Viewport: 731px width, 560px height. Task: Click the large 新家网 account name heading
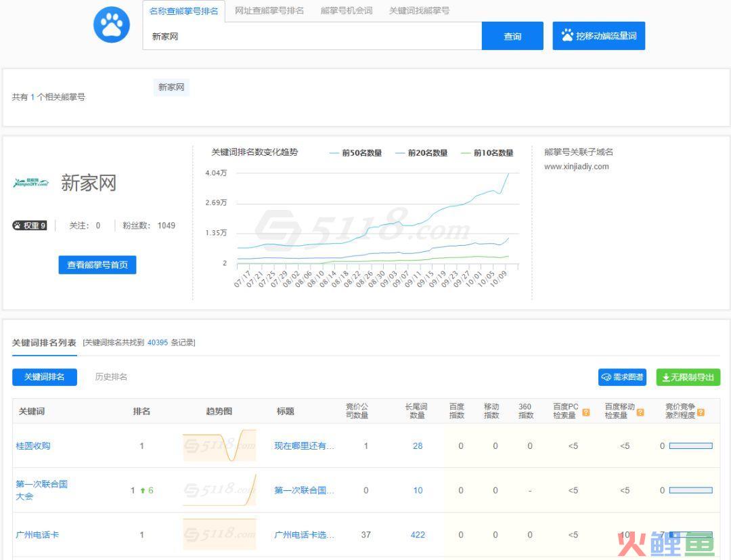89,183
